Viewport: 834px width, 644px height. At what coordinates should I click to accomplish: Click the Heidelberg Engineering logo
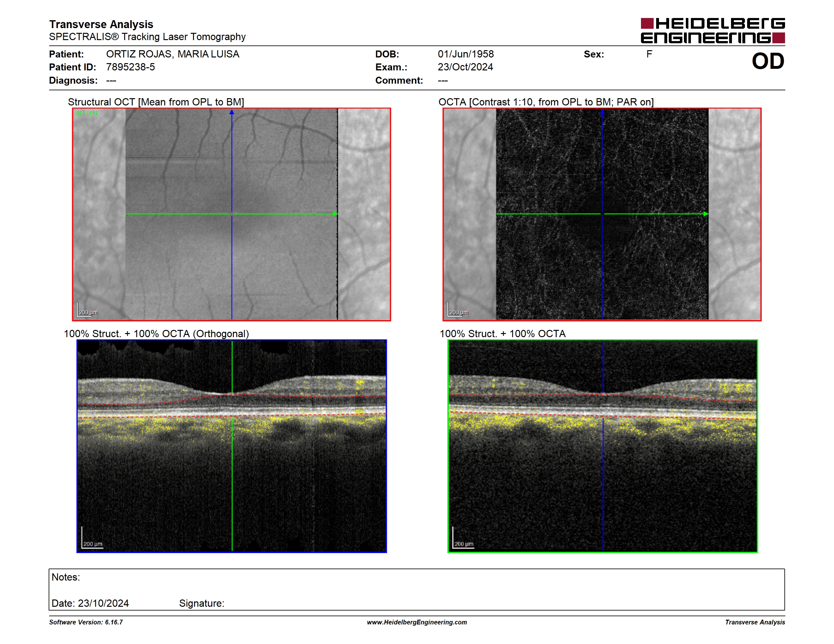click(x=713, y=31)
